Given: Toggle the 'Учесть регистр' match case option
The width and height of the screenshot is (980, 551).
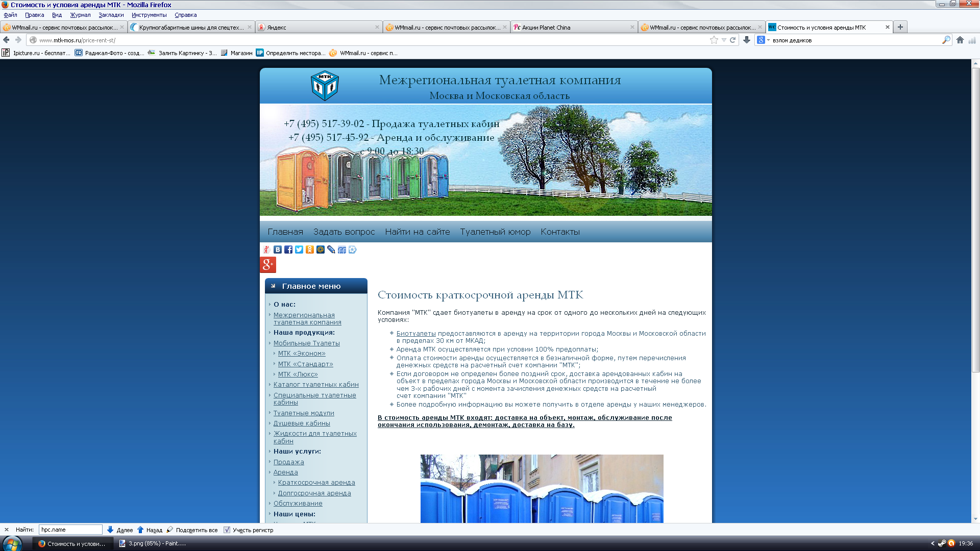Looking at the screenshot, I should click(x=227, y=530).
